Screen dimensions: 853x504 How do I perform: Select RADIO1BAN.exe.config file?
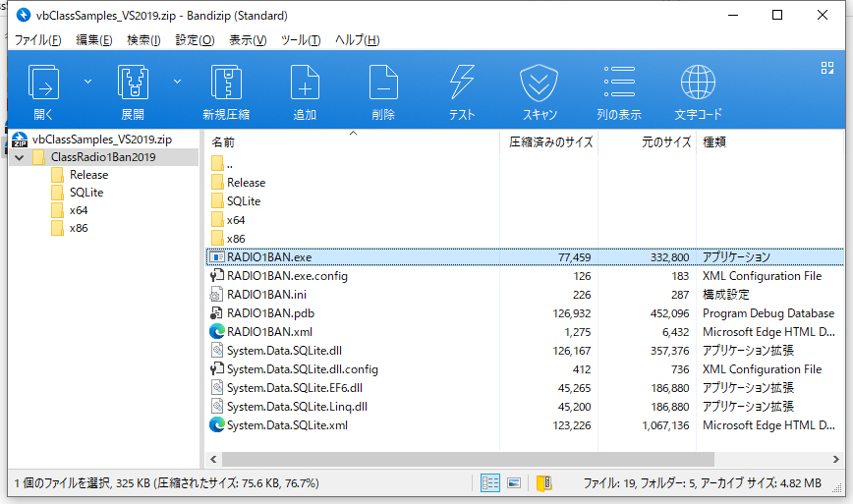coord(287,276)
